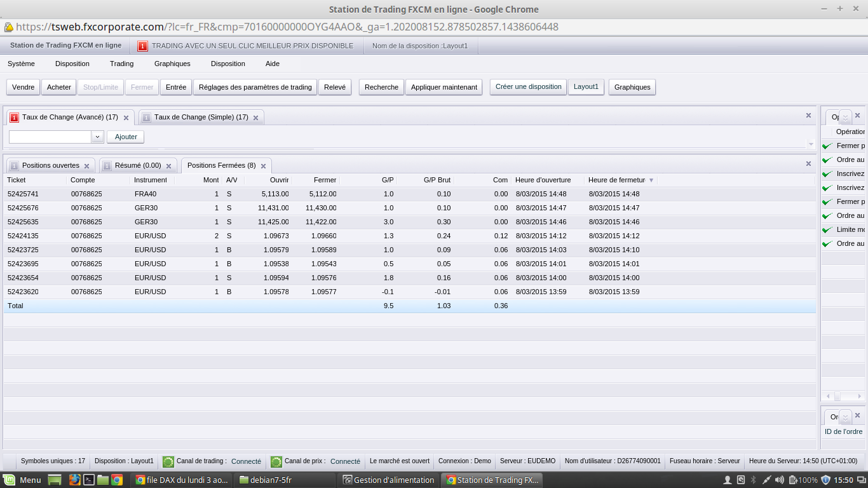The height and width of the screenshot is (488, 868).
Task: Close the Positions Fermées tab
Action: (263, 166)
